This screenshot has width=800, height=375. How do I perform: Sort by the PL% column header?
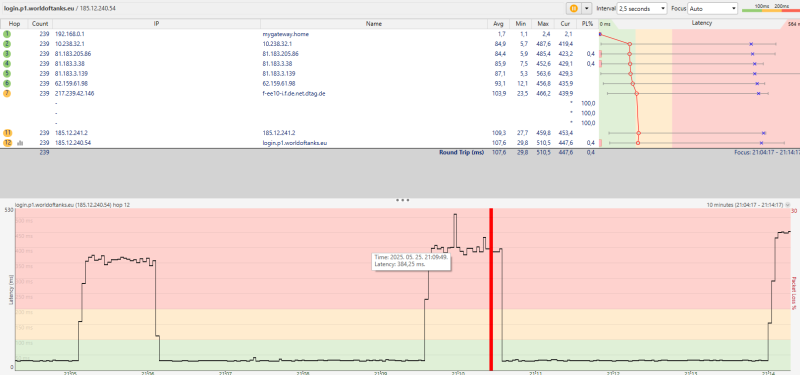[587, 23]
